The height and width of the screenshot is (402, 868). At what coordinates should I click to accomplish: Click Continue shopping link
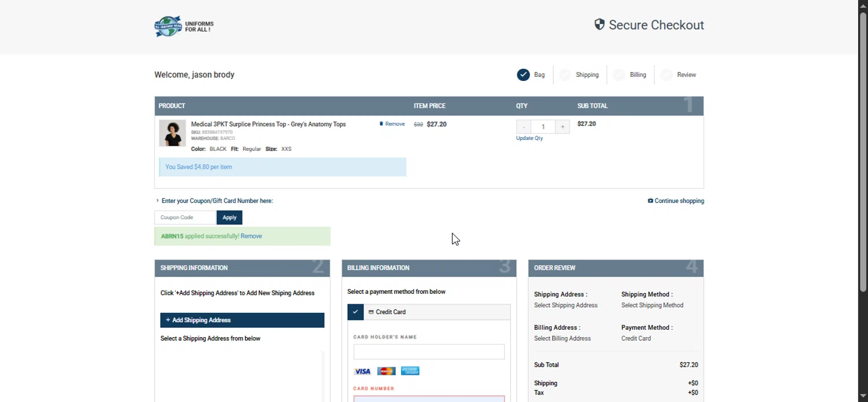tap(676, 201)
